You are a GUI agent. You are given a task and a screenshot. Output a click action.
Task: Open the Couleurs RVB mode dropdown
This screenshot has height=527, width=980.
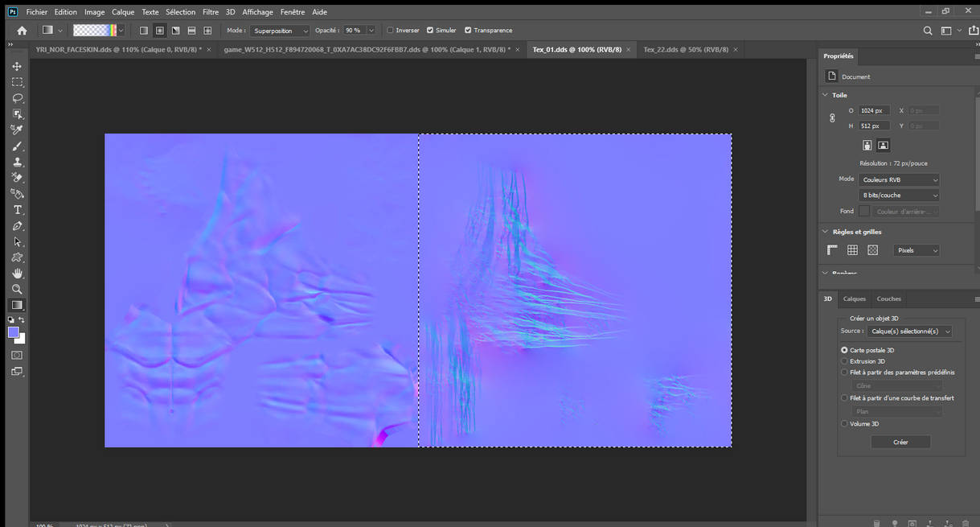click(x=899, y=179)
